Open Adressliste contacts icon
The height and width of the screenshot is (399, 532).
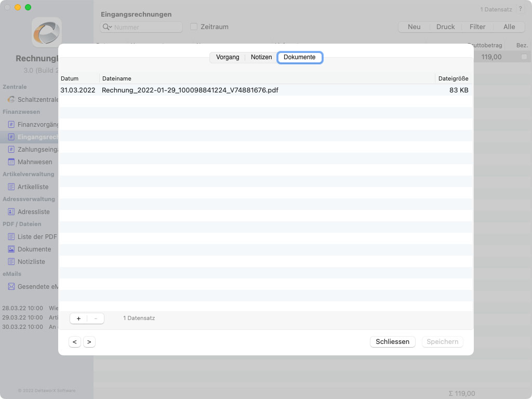click(x=11, y=211)
